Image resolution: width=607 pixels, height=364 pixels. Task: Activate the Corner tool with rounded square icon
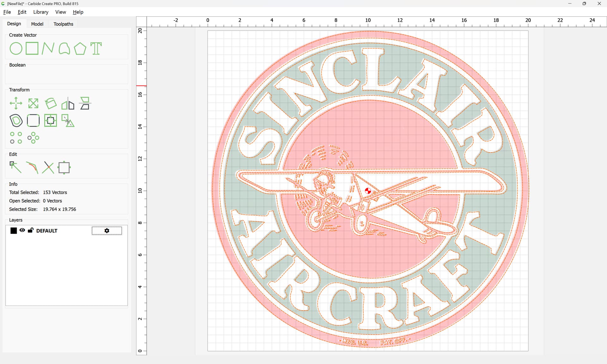click(33, 121)
